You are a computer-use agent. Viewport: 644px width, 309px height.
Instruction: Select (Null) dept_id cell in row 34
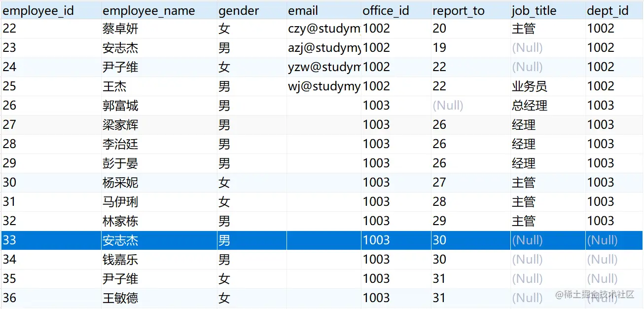point(614,260)
